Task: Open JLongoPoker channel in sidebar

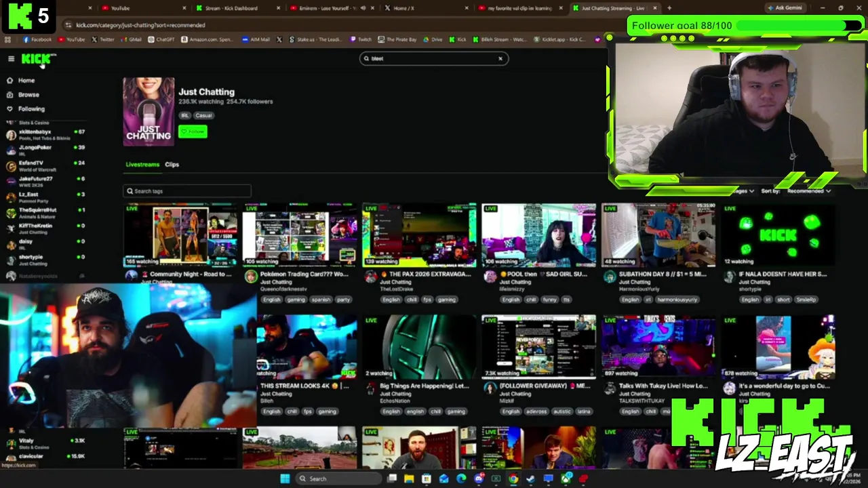Action: 45,150
